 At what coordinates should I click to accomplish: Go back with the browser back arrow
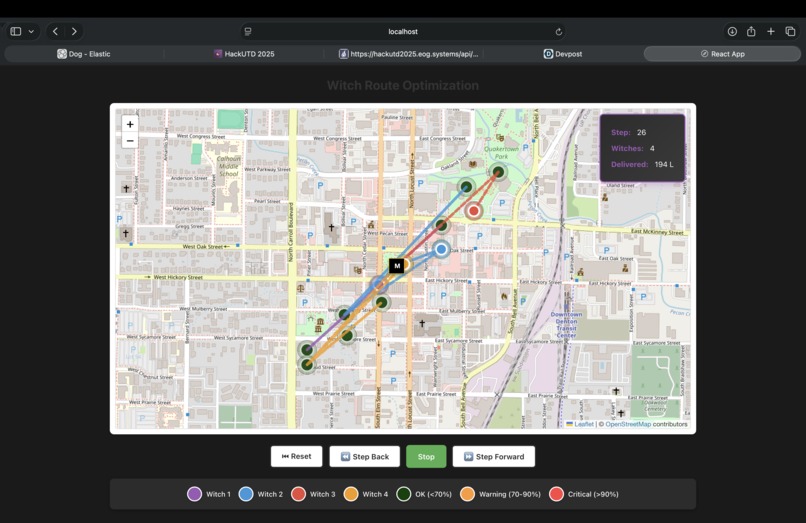[56, 31]
